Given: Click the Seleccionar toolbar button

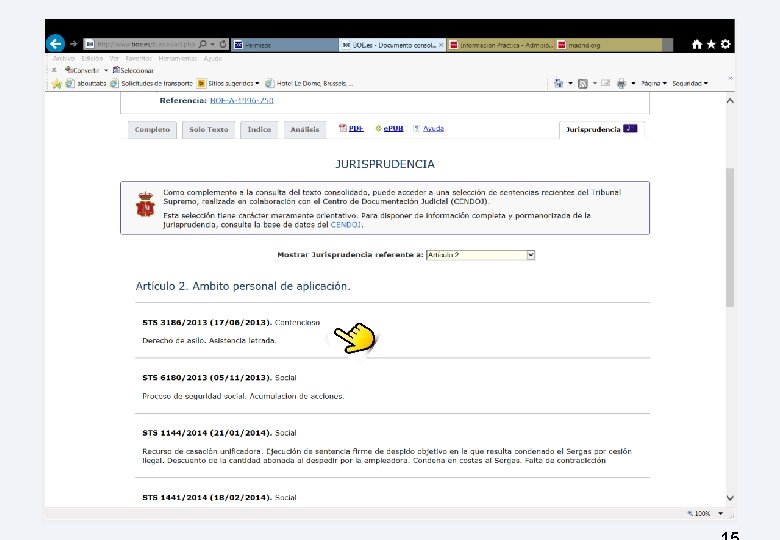Looking at the screenshot, I should pos(133,70).
